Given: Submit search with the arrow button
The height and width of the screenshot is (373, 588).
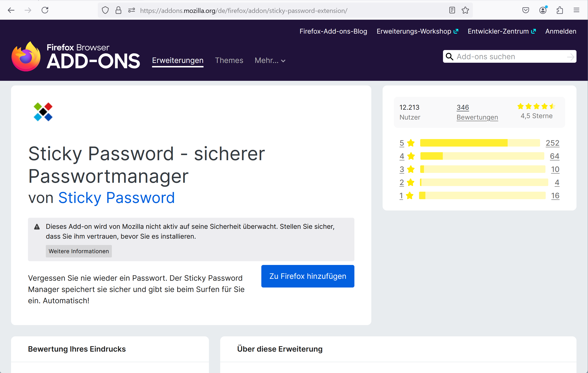Looking at the screenshot, I should point(570,57).
